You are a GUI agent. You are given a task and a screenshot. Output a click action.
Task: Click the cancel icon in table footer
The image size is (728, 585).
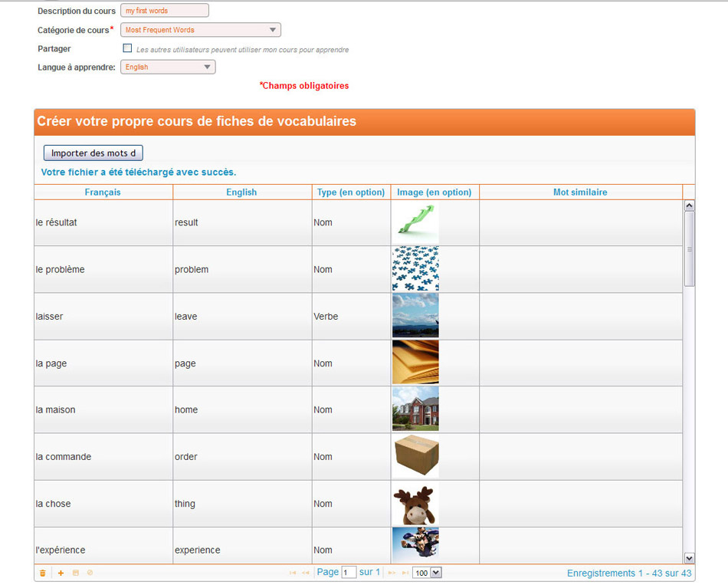[90, 573]
